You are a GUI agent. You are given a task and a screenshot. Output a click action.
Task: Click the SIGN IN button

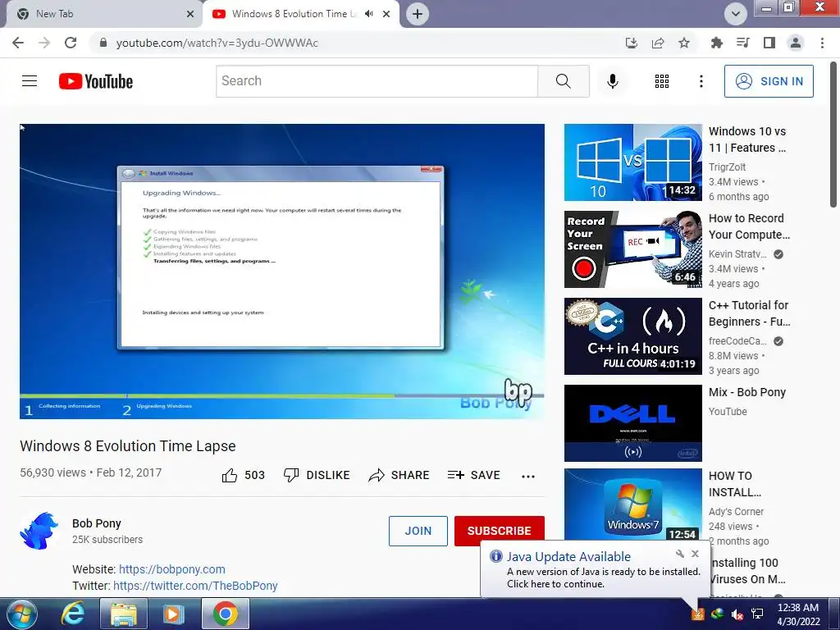(769, 81)
